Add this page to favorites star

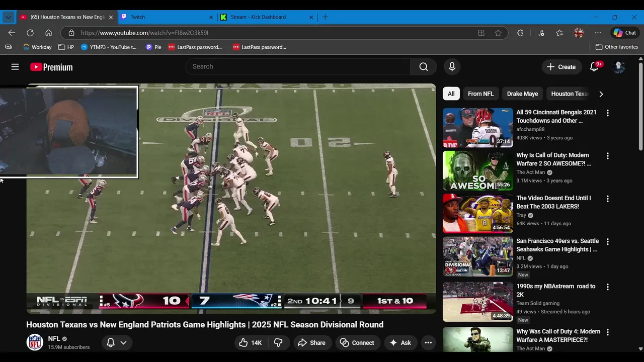pos(498,33)
